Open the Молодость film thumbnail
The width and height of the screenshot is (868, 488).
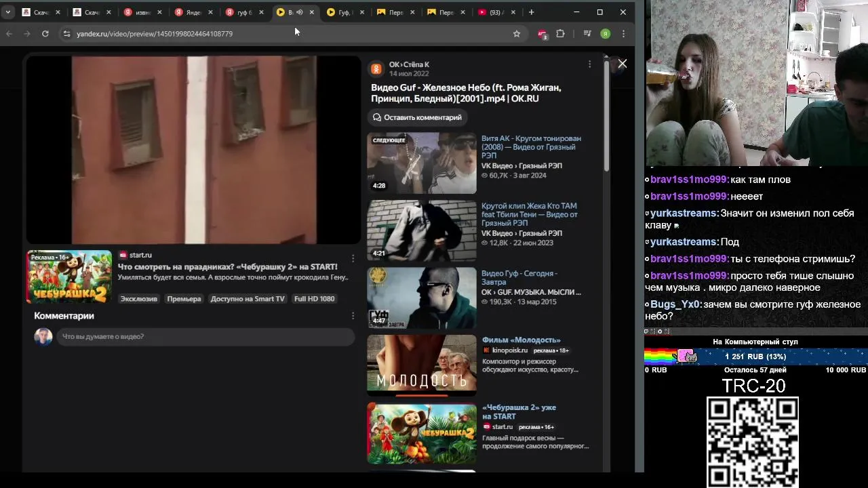pos(422,365)
